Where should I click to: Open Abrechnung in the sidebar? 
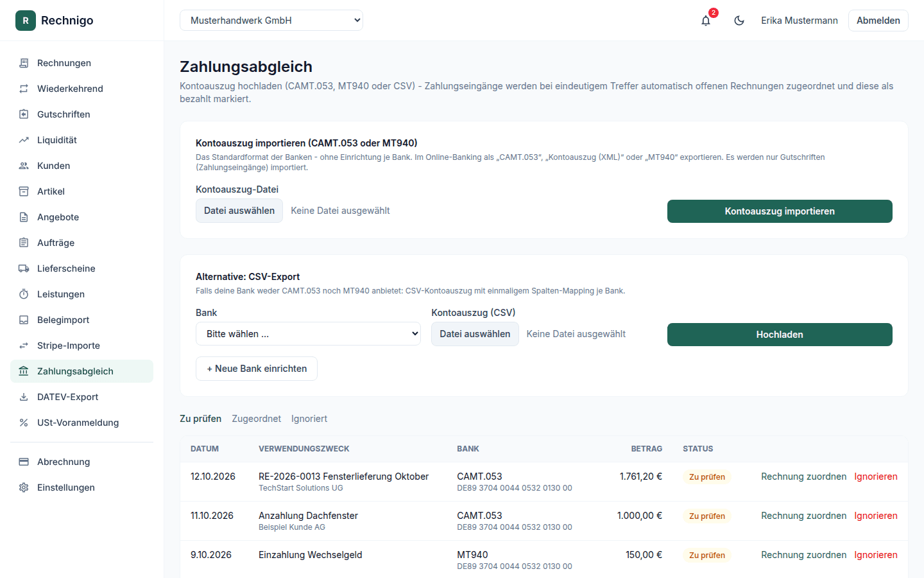click(81, 462)
